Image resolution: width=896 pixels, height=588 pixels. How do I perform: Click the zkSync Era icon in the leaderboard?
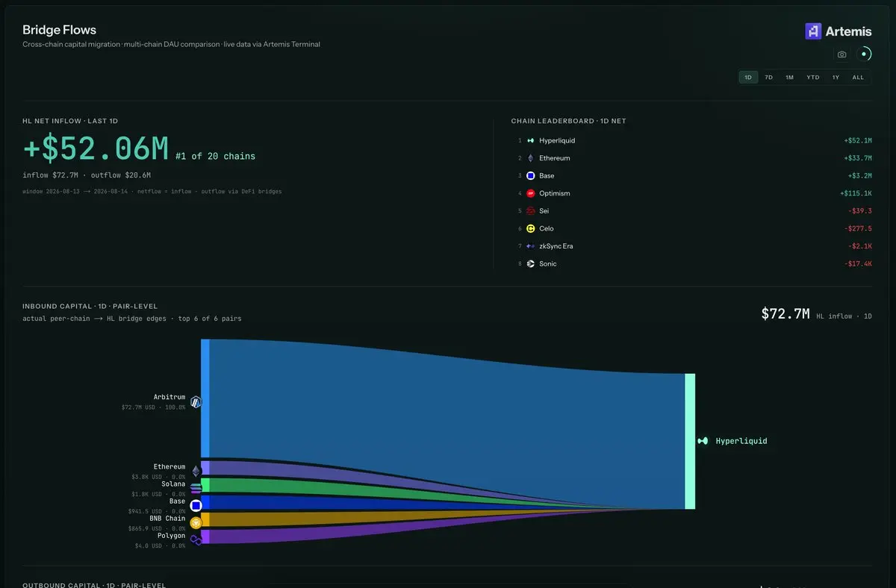531,246
